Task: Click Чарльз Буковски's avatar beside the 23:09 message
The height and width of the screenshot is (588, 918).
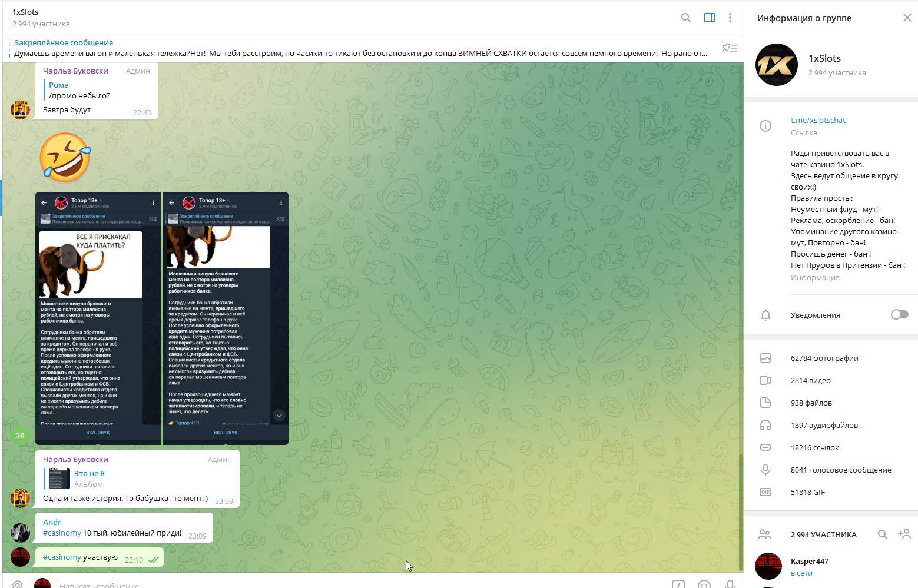Action: (x=20, y=498)
